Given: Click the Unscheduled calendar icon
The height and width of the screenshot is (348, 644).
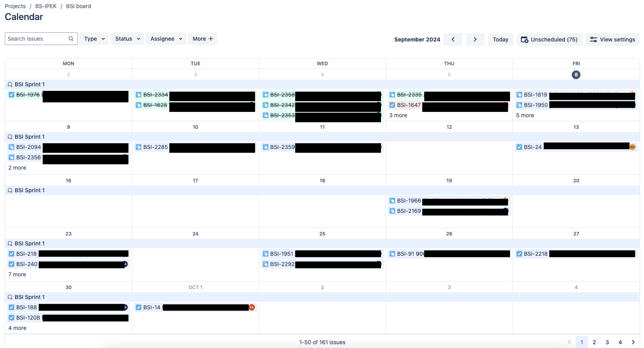Looking at the screenshot, I should (x=524, y=39).
